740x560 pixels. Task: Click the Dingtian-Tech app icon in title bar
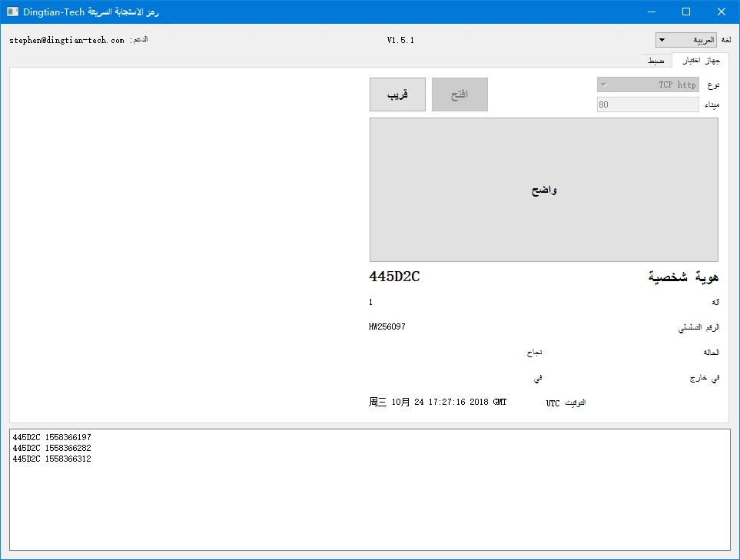pyautogui.click(x=12, y=12)
